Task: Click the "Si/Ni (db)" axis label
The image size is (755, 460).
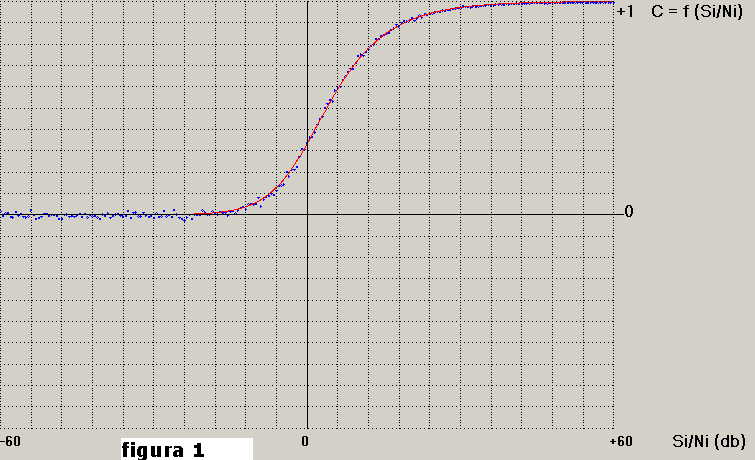Action: point(708,441)
